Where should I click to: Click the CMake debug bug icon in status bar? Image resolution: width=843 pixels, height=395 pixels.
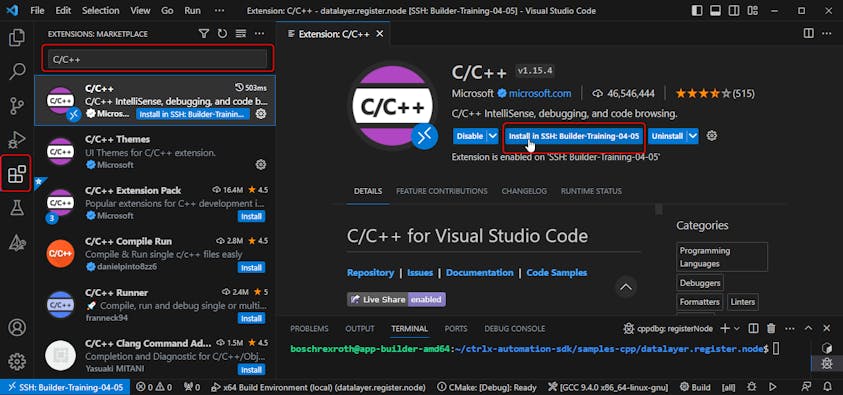752,387
